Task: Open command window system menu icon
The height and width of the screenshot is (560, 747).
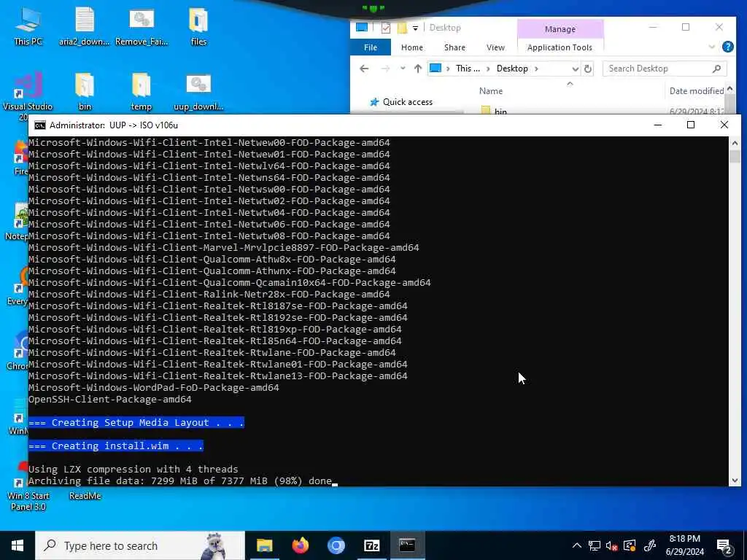Action: click(40, 125)
